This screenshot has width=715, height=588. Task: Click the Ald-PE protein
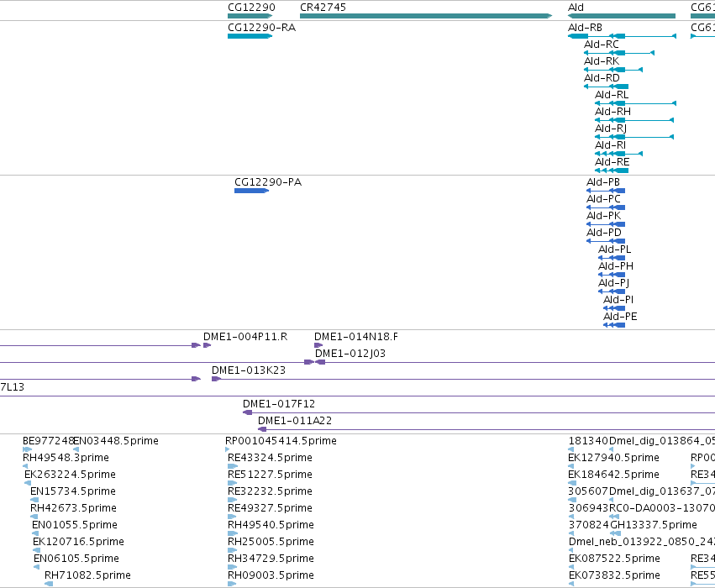[x=614, y=325]
